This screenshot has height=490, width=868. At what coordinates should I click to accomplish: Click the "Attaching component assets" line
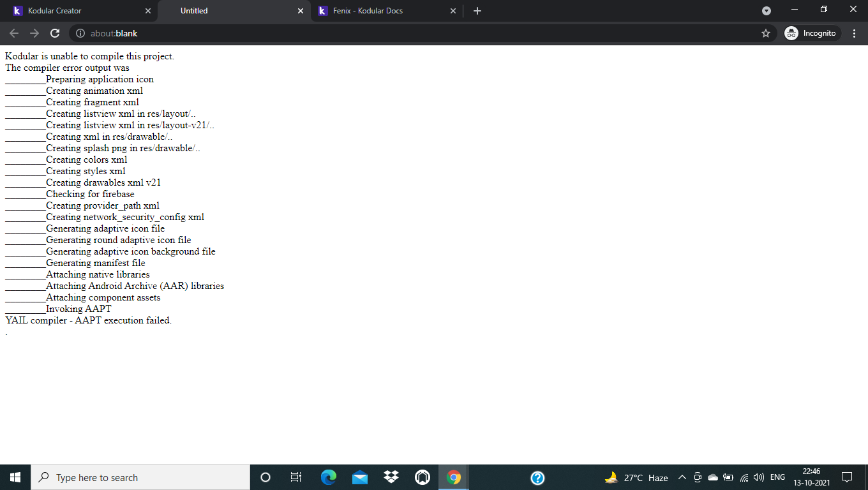click(103, 297)
